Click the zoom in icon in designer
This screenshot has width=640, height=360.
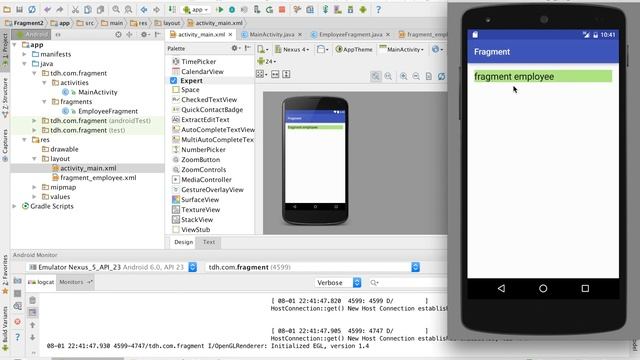point(404,76)
